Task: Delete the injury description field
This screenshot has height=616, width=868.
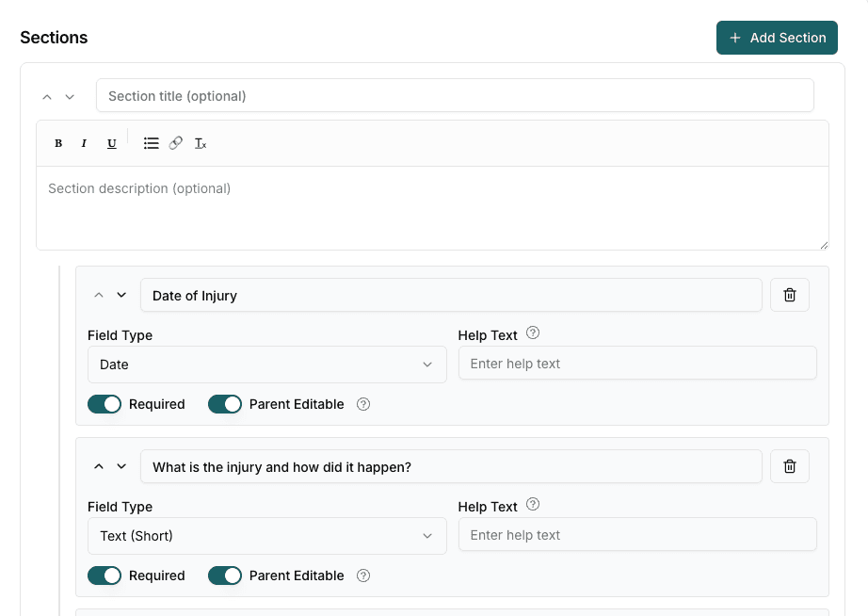Action: [789, 465]
